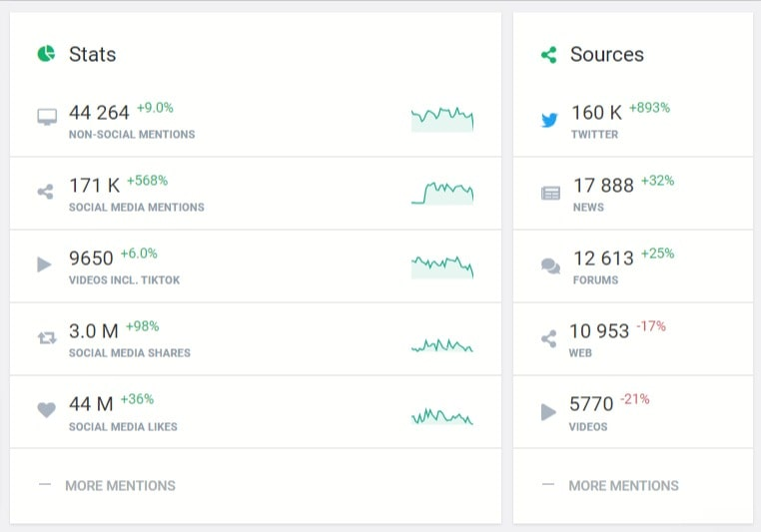Image resolution: width=761 pixels, height=532 pixels.
Task: Open the 171 K social media mentions stat
Action: click(95, 186)
